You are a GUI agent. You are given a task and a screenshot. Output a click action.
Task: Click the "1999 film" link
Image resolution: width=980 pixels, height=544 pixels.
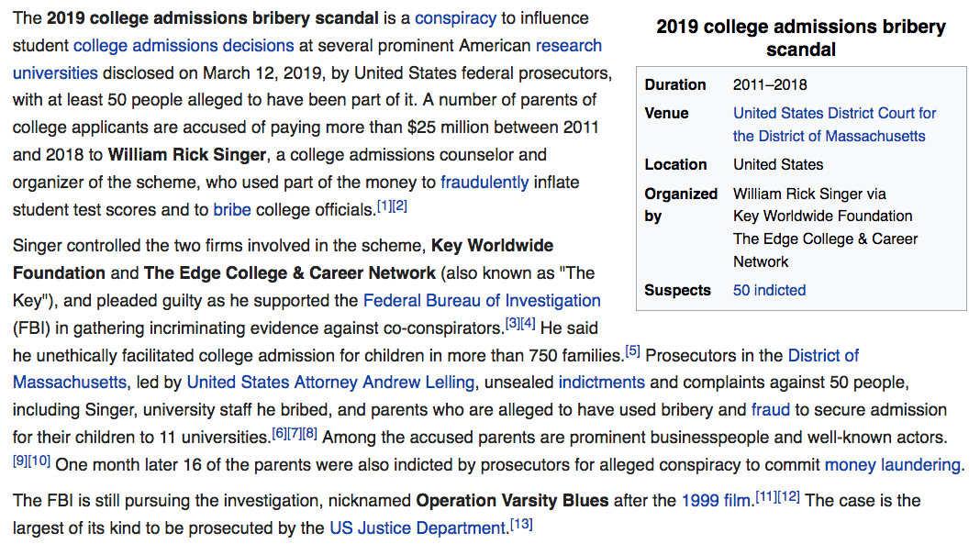pos(716,501)
